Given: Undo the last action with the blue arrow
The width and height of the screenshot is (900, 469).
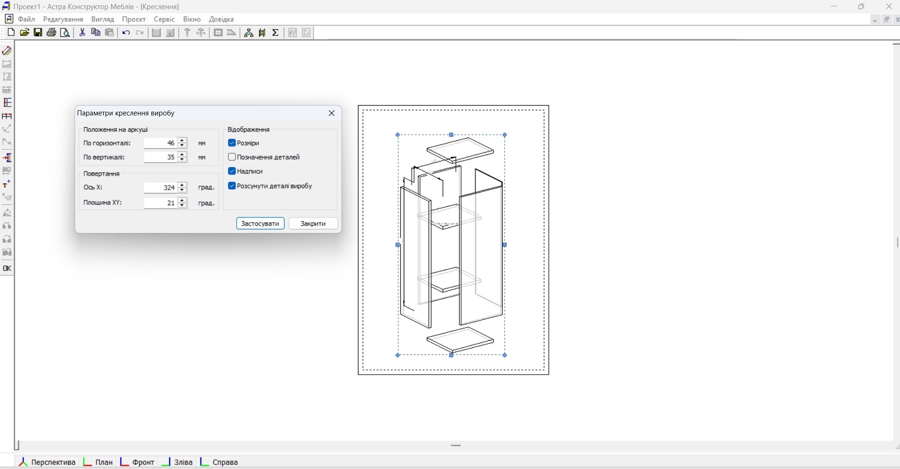Looking at the screenshot, I should pyautogui.click(x=126, y=33).
